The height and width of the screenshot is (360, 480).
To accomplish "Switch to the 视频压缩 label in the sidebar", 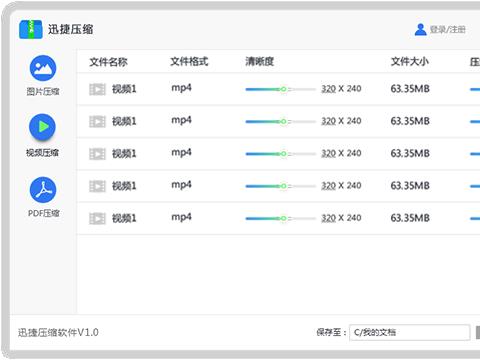I will [42, 153].
